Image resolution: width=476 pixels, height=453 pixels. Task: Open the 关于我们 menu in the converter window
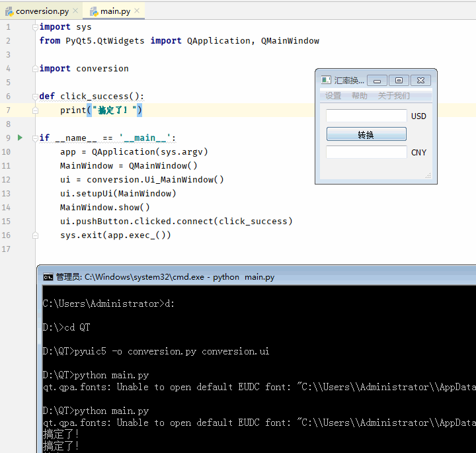coord(394,96)
